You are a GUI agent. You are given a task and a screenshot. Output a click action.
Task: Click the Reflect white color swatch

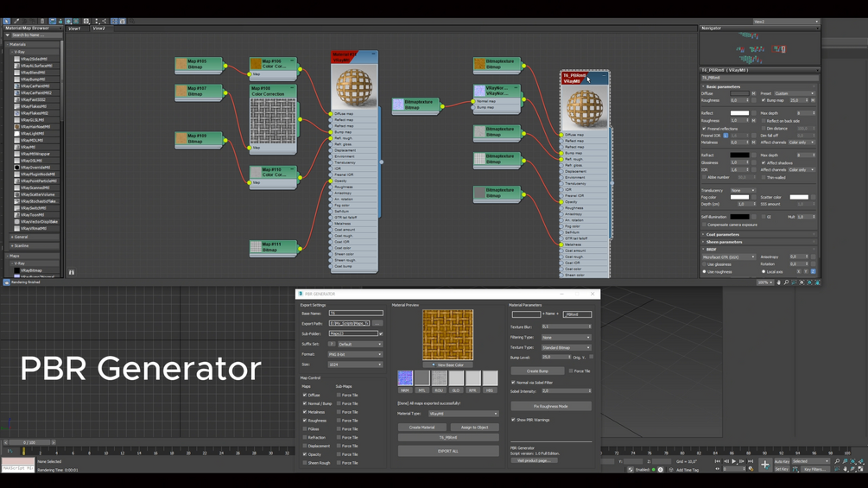pos(739,113)
